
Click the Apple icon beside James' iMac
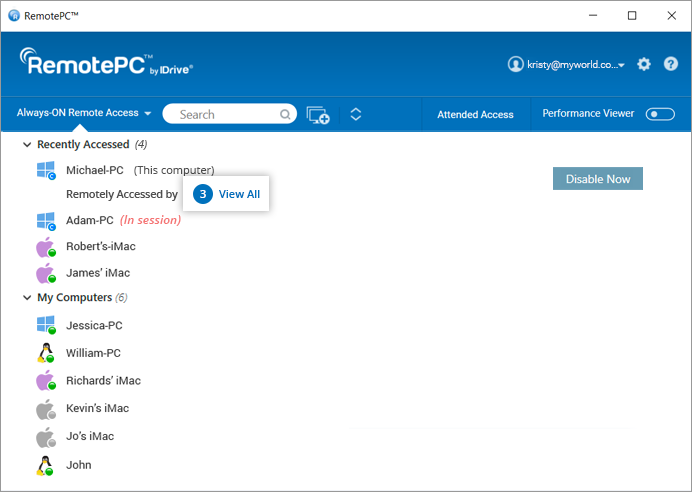click(46, 273)
